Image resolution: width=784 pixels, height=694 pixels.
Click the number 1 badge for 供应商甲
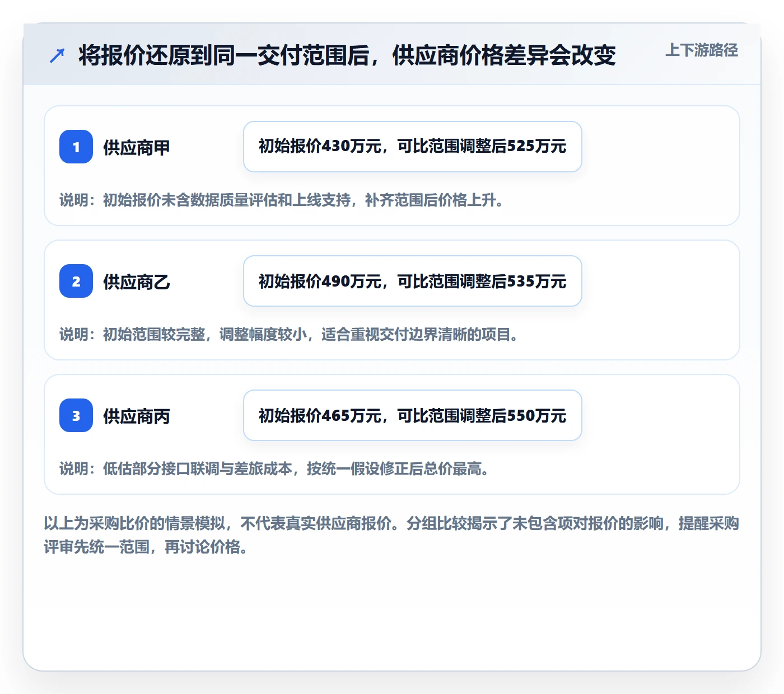click(76, 147)
